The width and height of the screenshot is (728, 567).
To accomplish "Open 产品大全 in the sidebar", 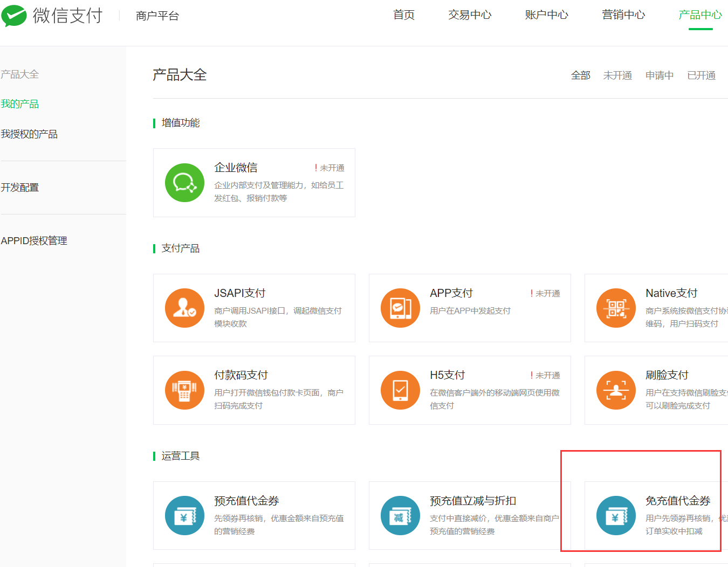I will (x=20, y=74).
